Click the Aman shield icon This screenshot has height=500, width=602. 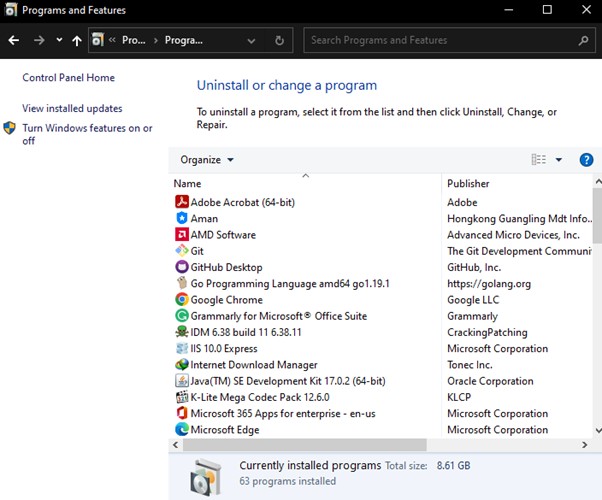pos(182,218)
